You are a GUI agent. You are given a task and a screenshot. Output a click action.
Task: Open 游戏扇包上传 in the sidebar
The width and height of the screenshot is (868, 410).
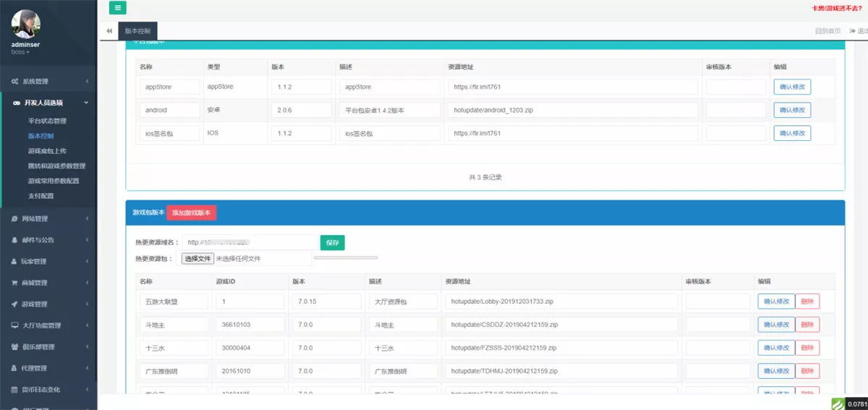[47, 150]
